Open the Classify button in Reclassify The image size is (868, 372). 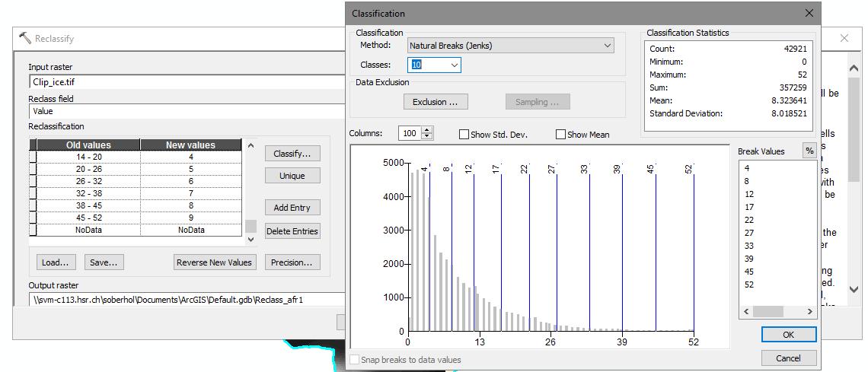292,154
